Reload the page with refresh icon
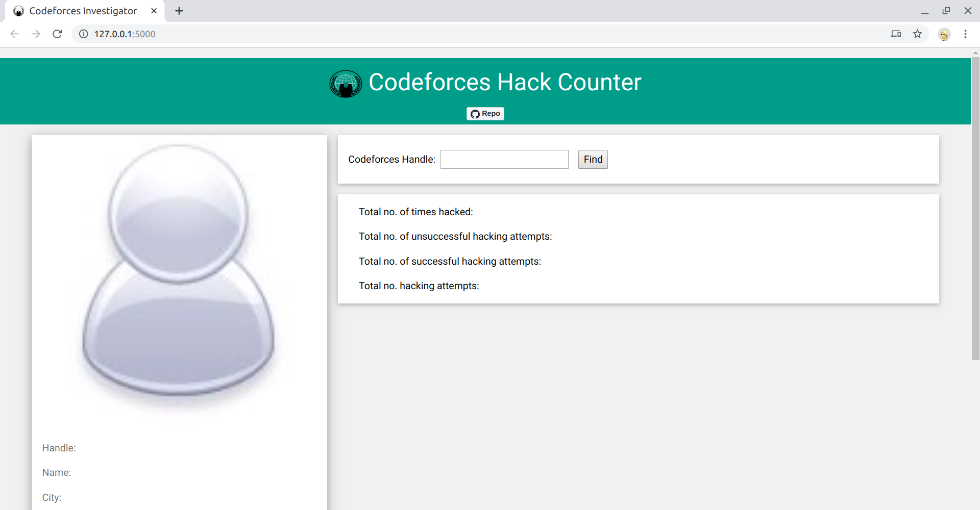This screenshot has width=980, height=510. [57, 34]
